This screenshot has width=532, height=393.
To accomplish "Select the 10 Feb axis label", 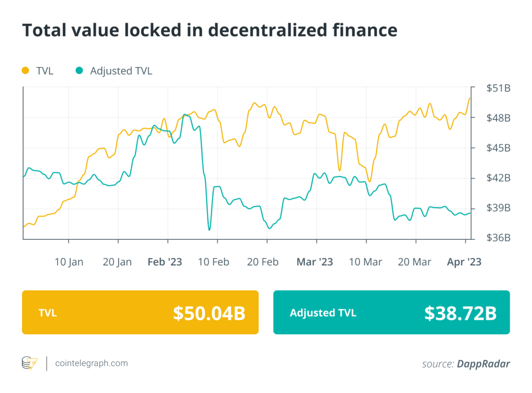I will [x=215, y=262].
